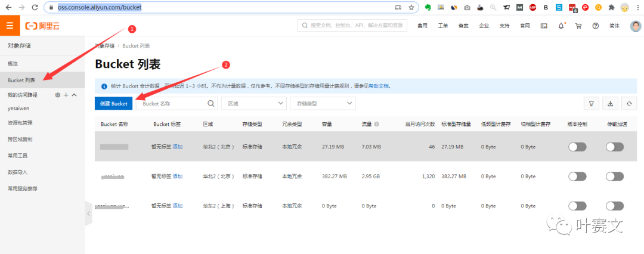Screen dimensions: 644x254
Task: Toggle 传输加速 for the 382.27 MB bucket
Action: click(x=615, y=176)
